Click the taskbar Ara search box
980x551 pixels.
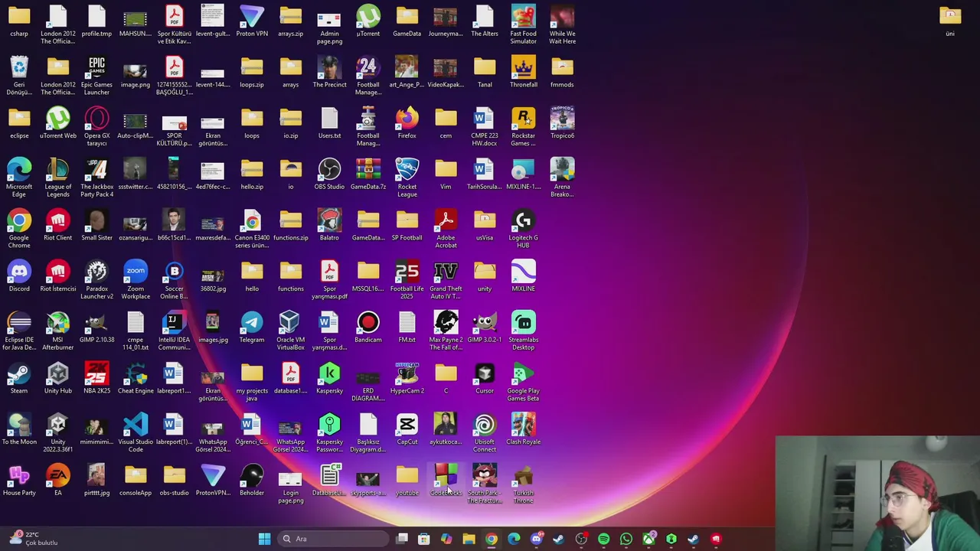332,539
